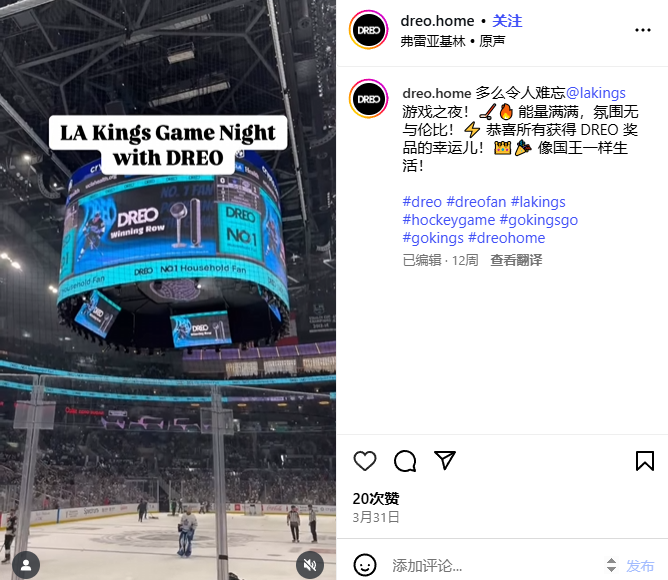Open dreo.home profile picture in header
The height and width of the screenshot is (580, 668).
pos(369,30)
